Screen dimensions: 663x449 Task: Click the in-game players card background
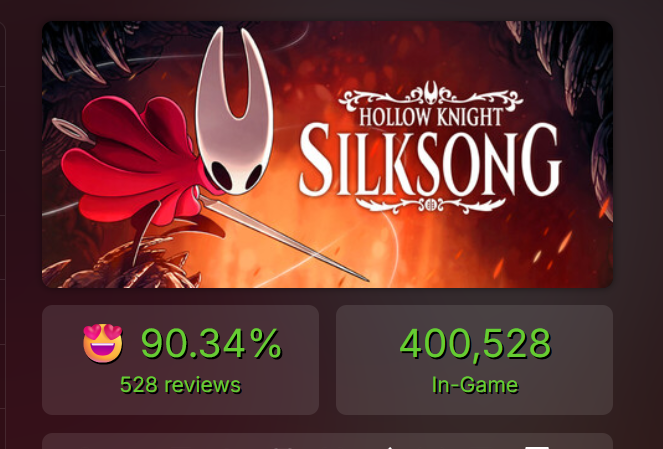(474, 360)
